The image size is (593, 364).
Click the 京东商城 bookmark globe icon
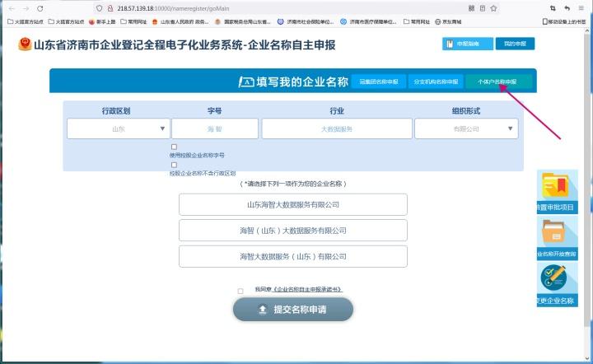(437, 22)
